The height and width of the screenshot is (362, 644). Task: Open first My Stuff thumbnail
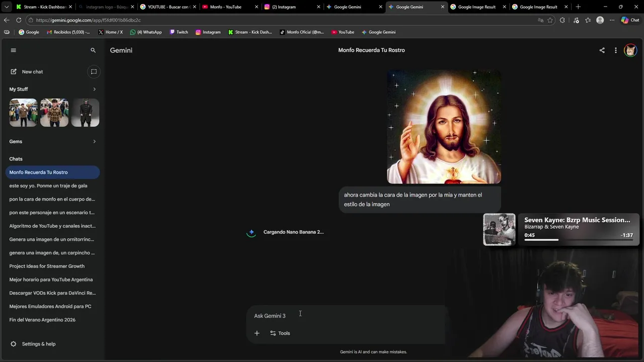click(x=23, y=113)
